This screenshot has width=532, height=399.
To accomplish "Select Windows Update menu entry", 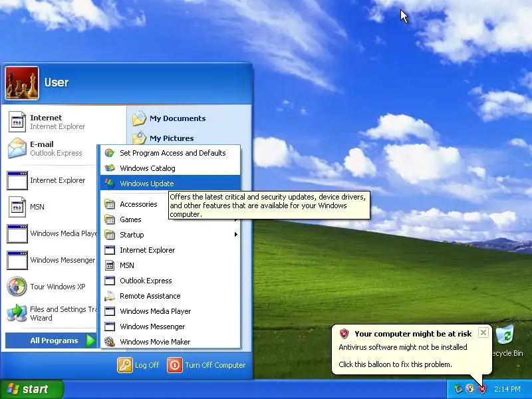I will (x=170, y=184).
